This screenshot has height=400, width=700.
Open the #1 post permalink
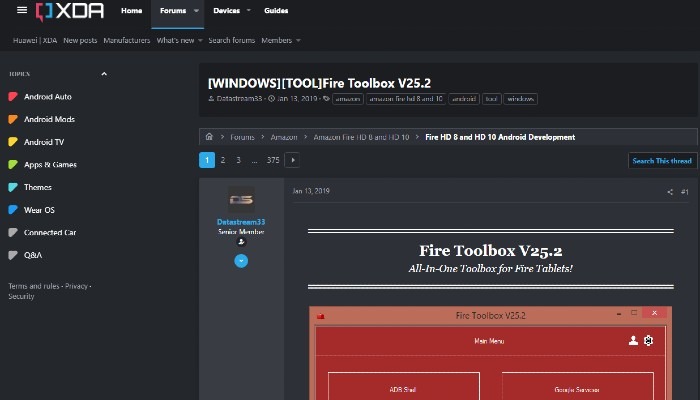[x=685, y=192]
